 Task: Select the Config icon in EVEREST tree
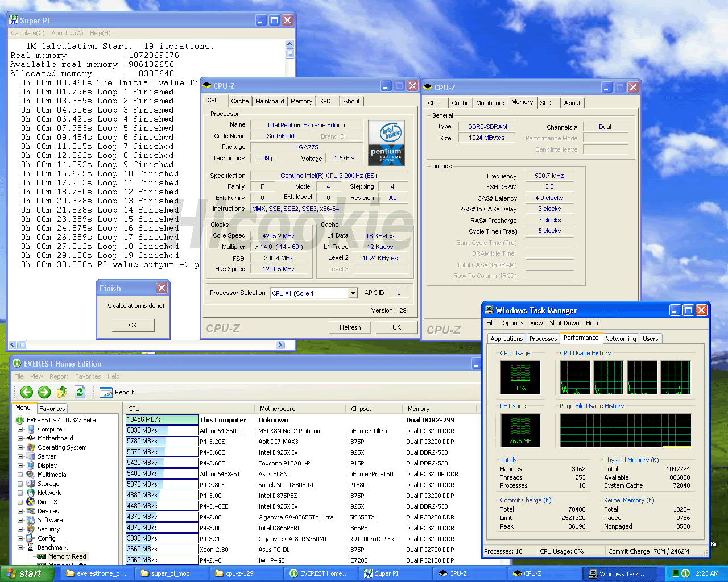[x=31, y=538]
